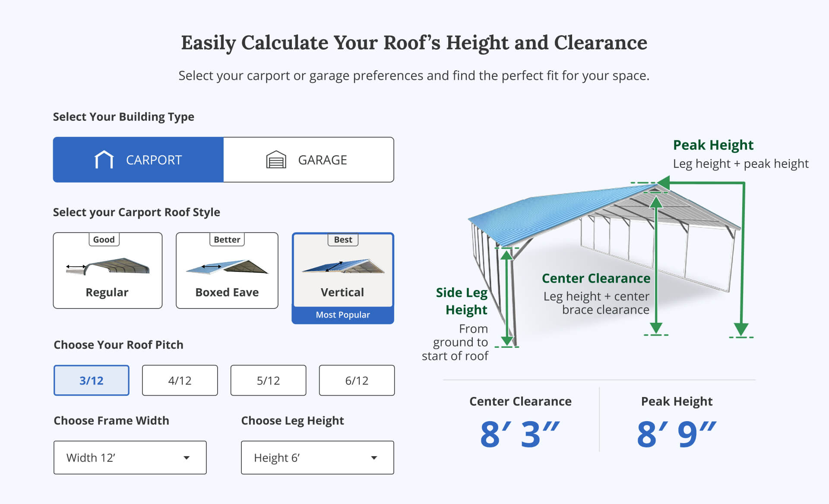Switch to the Carport building type
This screenshot has width=829, height=504.
pos(137,160)
